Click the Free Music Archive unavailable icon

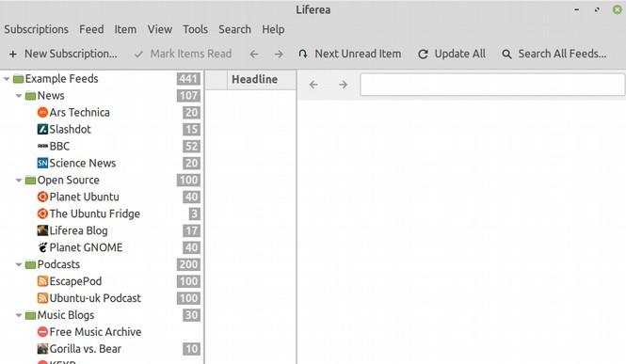tap(42, 332)
